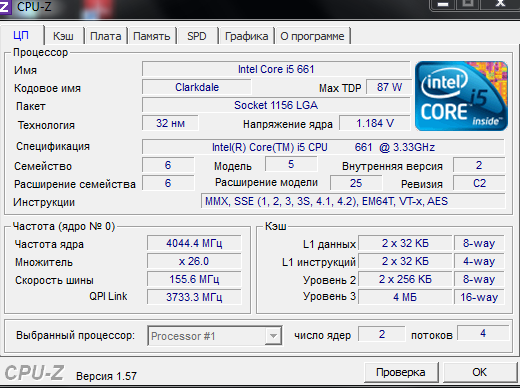
Task: Click the Уровень 3 value 4 МБ
Action: pos(405,297)
